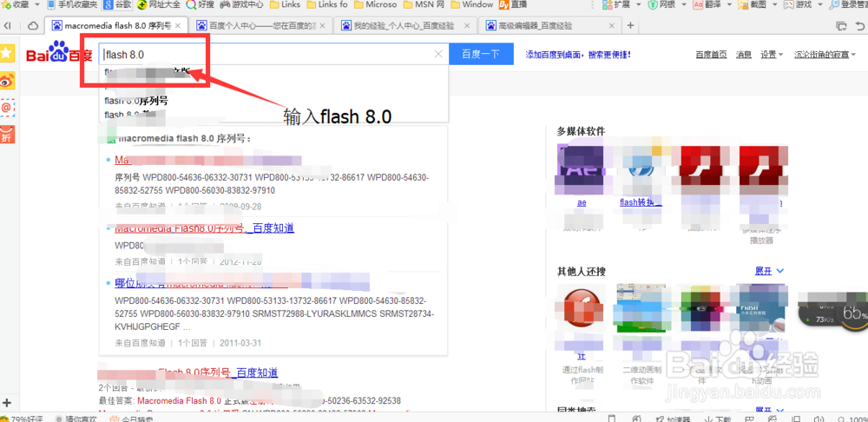Click the yellow star favorites sidebar icon
Screen dimensions: 868x422
pyautogui.click(x=7, y=53)
